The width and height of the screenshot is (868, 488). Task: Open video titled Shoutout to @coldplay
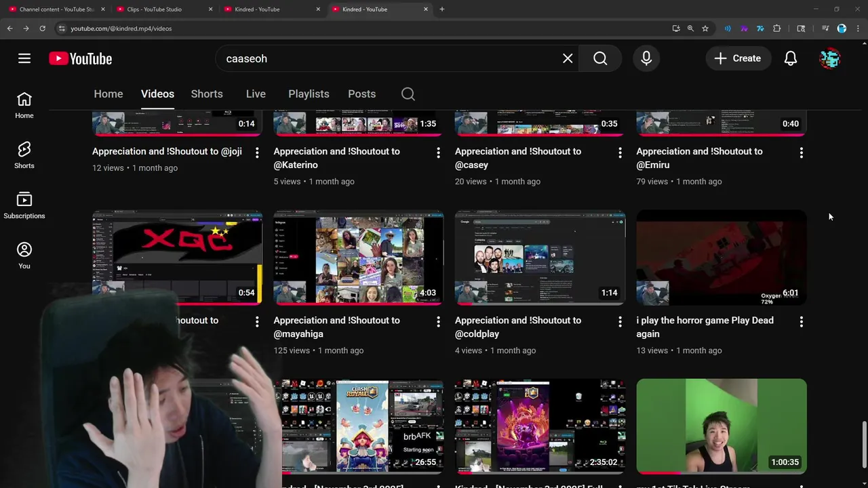pos(518,327)
